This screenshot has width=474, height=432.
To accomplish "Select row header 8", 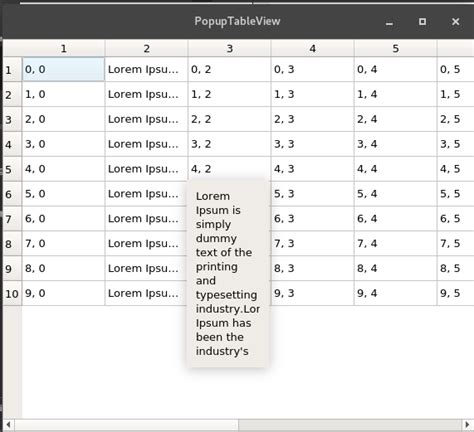I will pos(12,244).
